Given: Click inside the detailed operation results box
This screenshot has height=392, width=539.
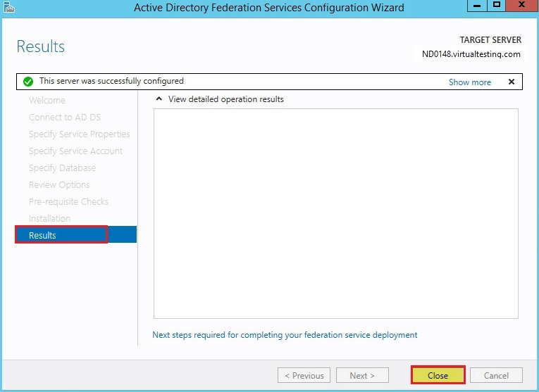Looking at the screenshot, I should tap(336, 213).
